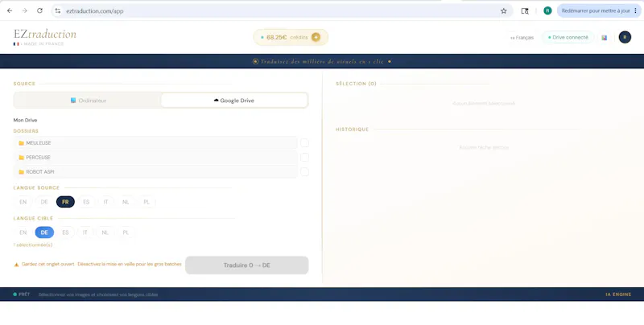Go back with the browser back arrow
Screen dimensions: 644x325
click(10, 10)
